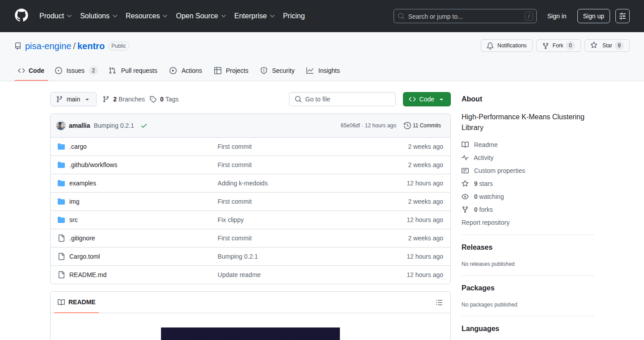Click the 2 Branches icon link
This screenshot has height=340, width=644.
pos(106,99)
